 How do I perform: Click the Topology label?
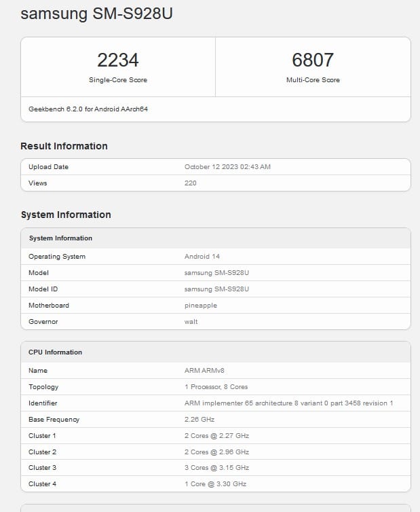click(x=43, y=387)
